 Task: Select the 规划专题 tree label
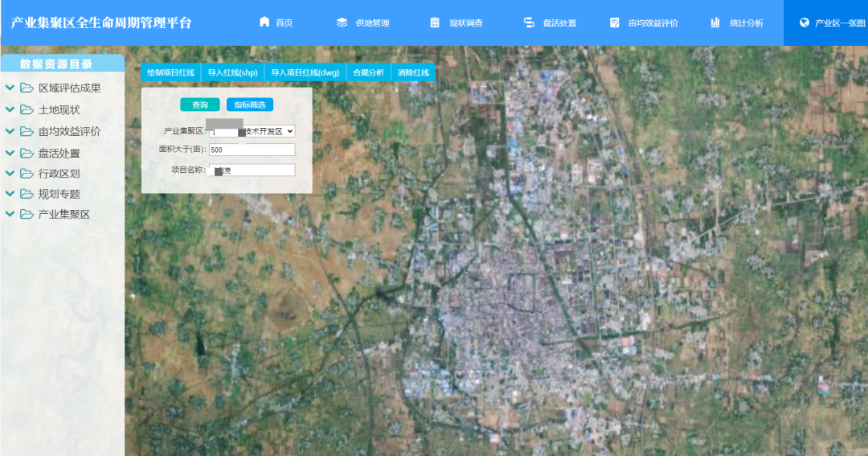pyautogui.click(x=59, y=193)
